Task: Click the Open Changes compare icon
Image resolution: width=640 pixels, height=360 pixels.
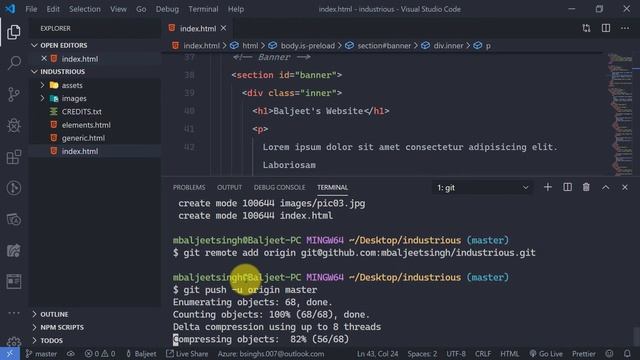Action: 586,28
